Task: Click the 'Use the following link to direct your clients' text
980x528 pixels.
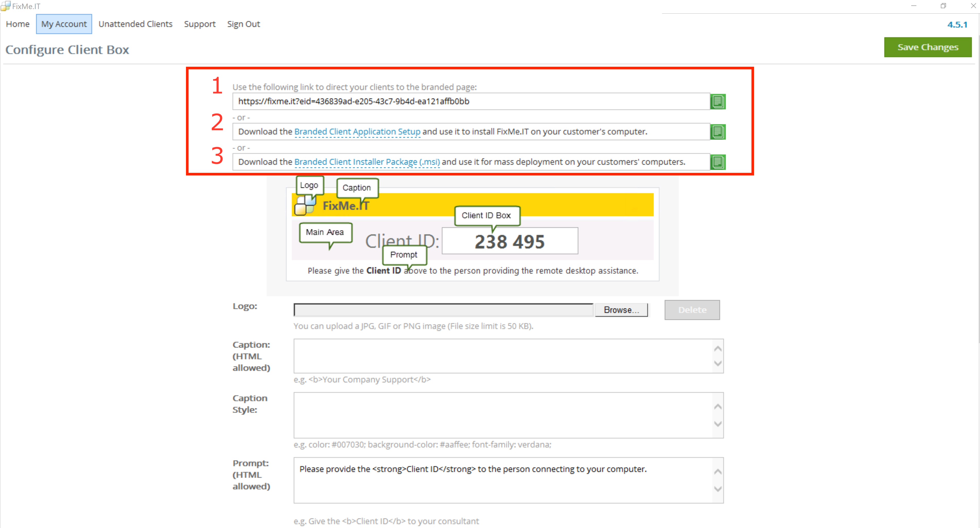Action: [354, 87]
